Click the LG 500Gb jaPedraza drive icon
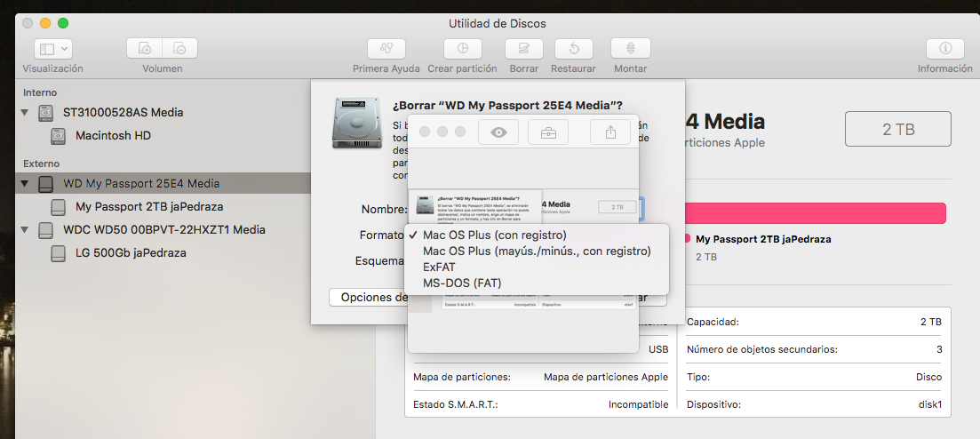980x439 pixels. [x=58, y=253]
